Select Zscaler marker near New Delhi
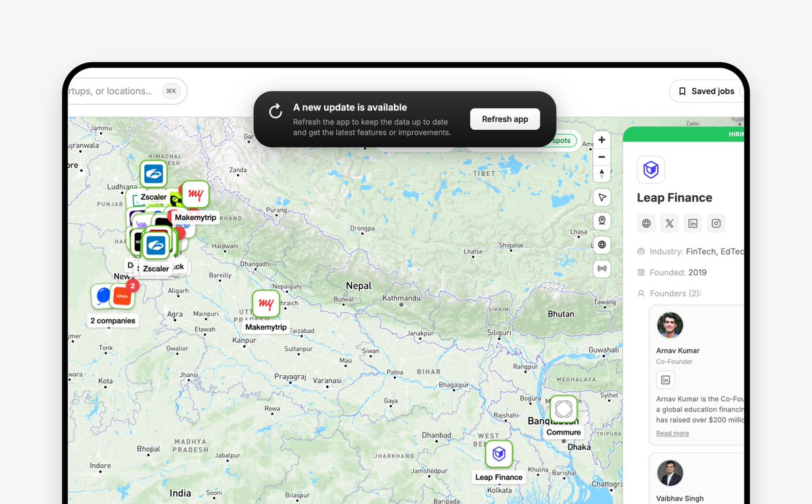Image resolution: width=812 pixels, height=504 pixels. tap(156, 246)
